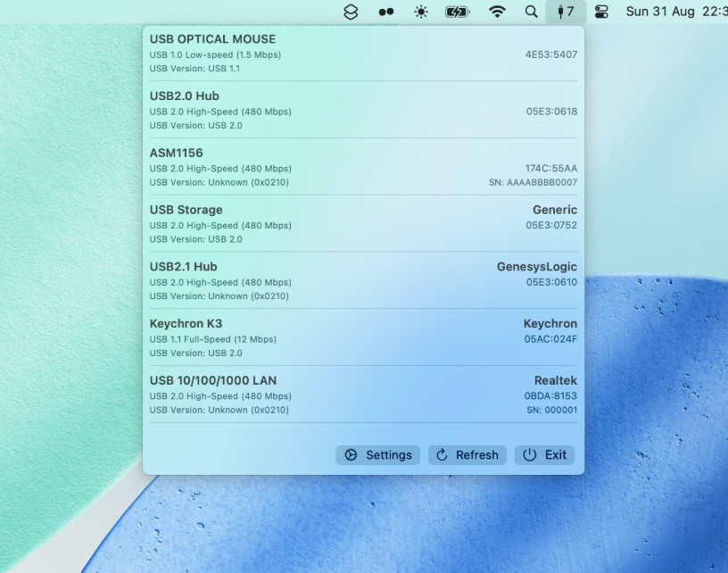
Task: Open the Settings button
Action: [x=377, y=455]
